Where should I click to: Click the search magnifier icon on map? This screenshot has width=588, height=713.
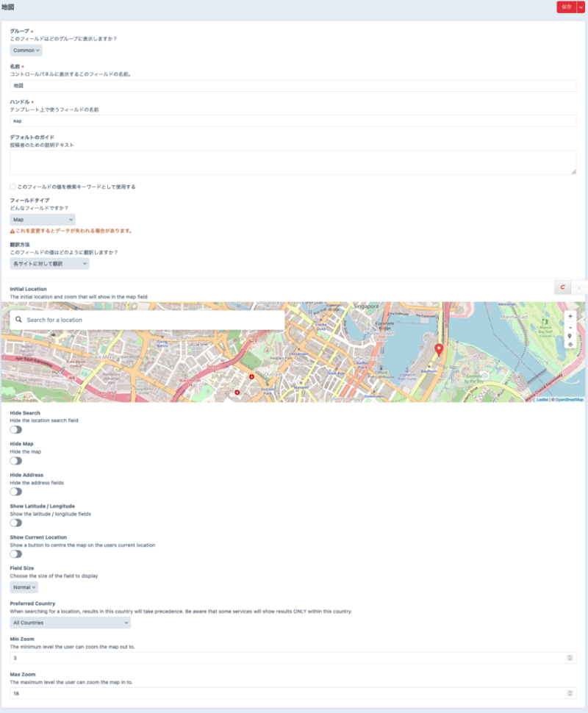tap(18, 320)
